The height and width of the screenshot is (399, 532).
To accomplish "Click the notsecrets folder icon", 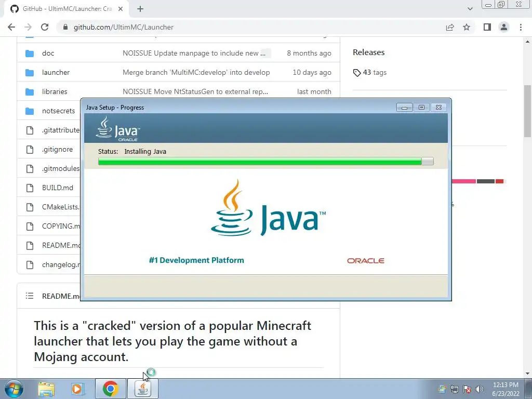I will pyautogui.click(x=30, y=111).
